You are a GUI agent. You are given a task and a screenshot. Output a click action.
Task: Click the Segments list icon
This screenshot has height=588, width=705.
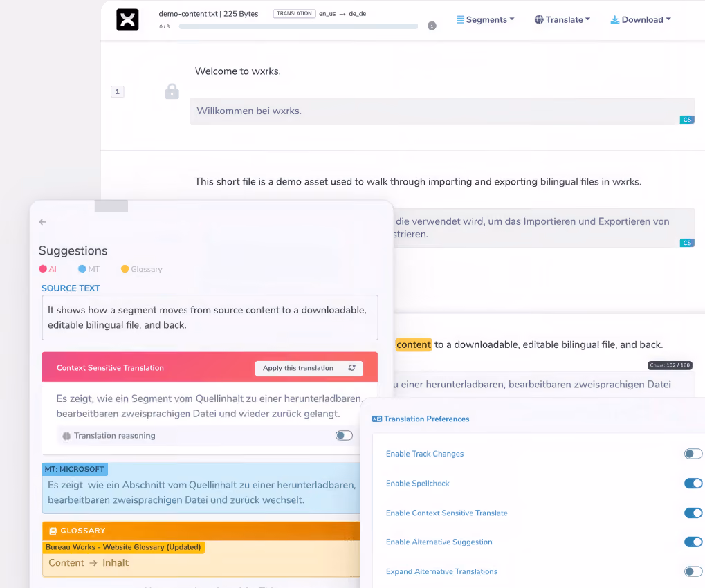[x=460, y=20]
